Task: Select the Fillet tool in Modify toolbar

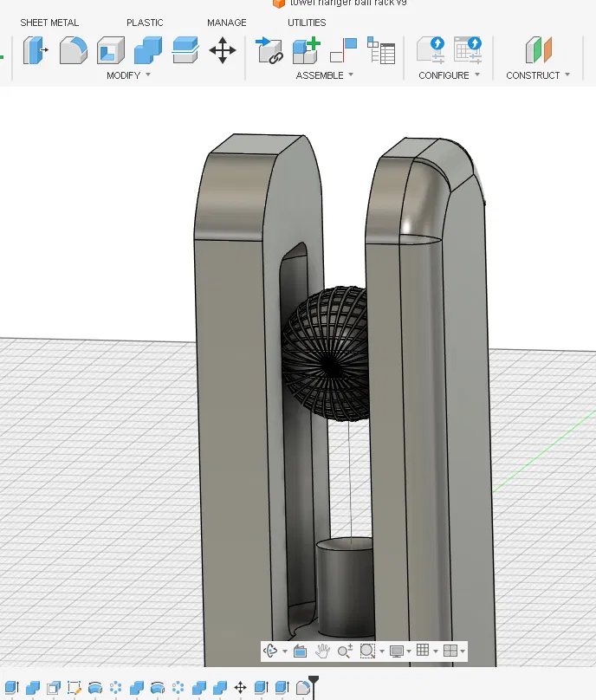Action: click(x=74, y=50)
